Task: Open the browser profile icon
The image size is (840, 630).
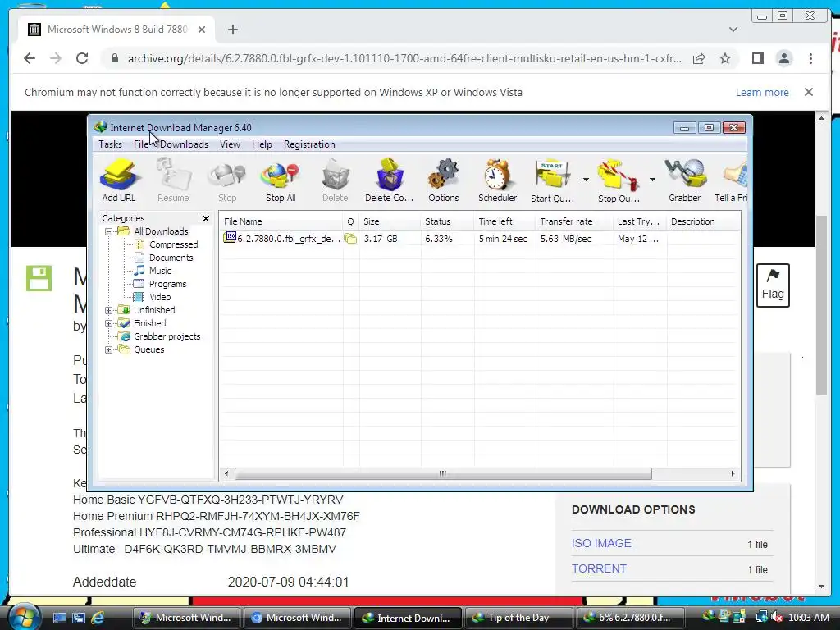Action: point(783,58)
